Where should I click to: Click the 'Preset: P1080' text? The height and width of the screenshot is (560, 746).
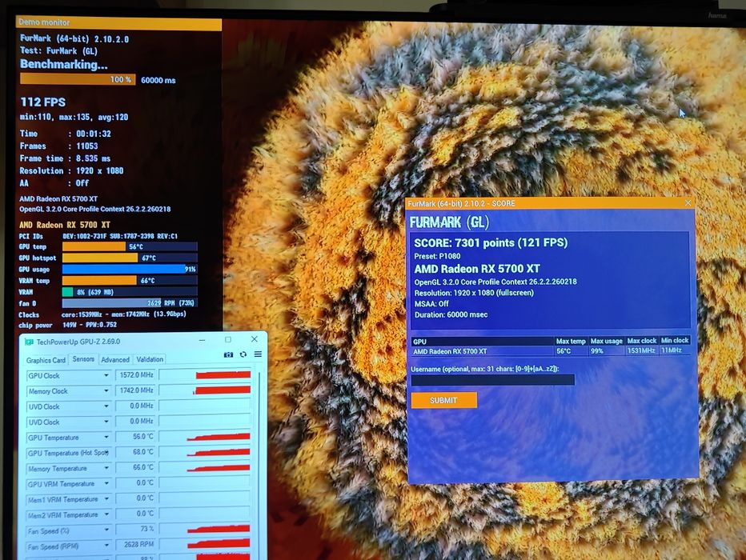click(x=437, y=256)
